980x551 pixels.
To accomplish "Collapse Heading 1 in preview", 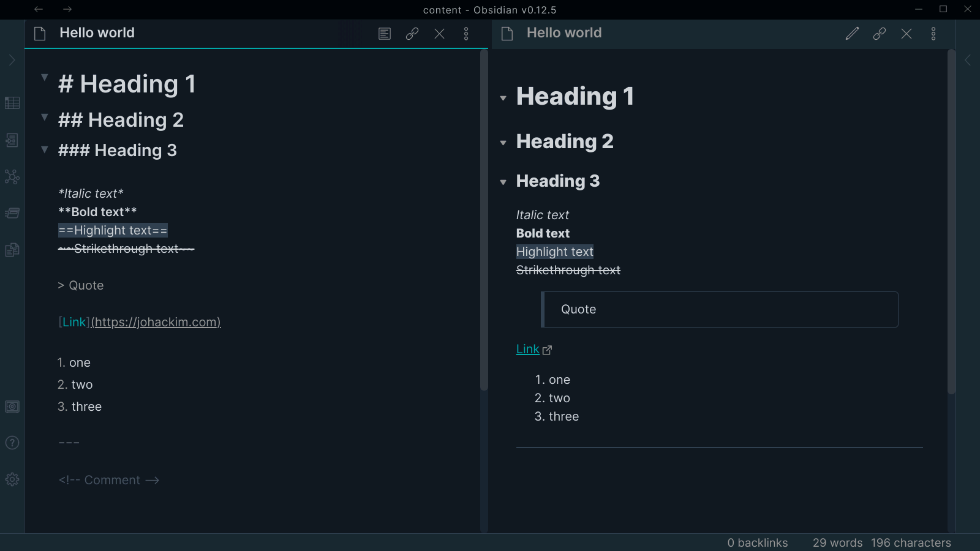I will click(503, 98).
